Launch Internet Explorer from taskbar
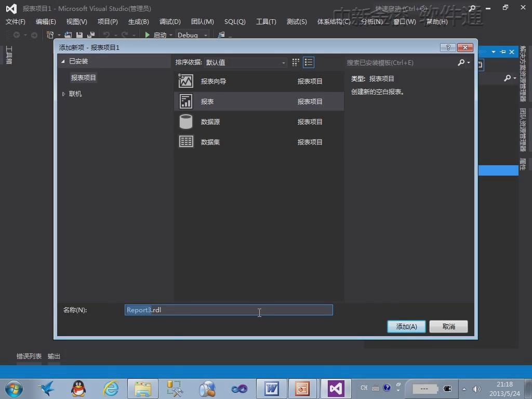The image size is (532, 399). pyautogui.click(x=111, y=389)
